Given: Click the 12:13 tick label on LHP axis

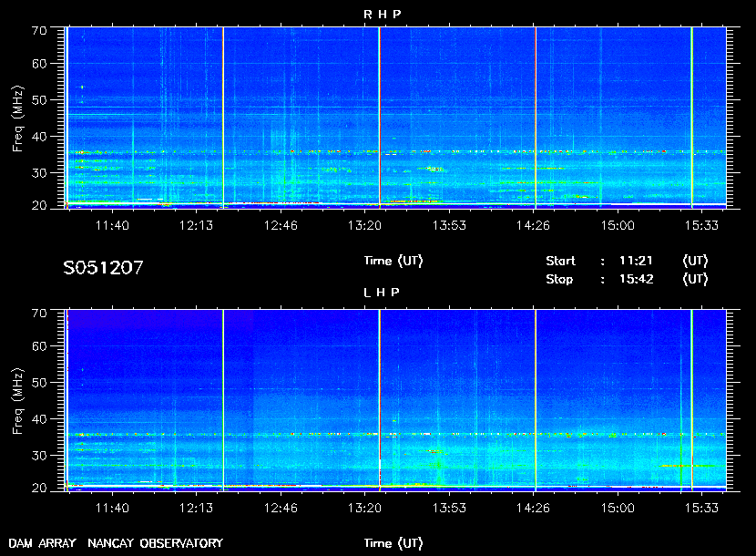Looking at the screenshot, I should [x=196, y=508].
